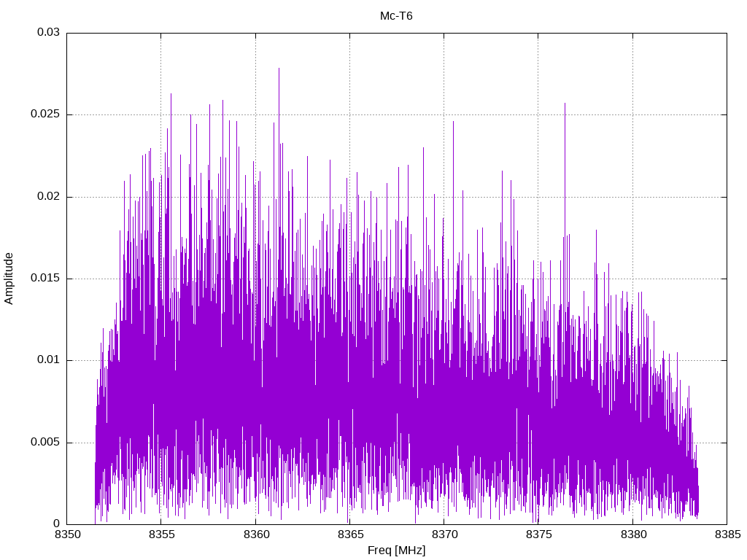The width and height of the screenshot is (747, 560).
Task: Click the 8355 x-axis tick label
Action: (x=162, y=534)
